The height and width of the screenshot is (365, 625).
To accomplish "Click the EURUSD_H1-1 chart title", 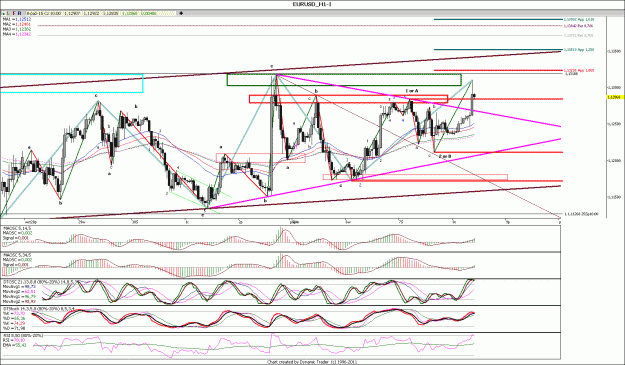I will point(312,4).
